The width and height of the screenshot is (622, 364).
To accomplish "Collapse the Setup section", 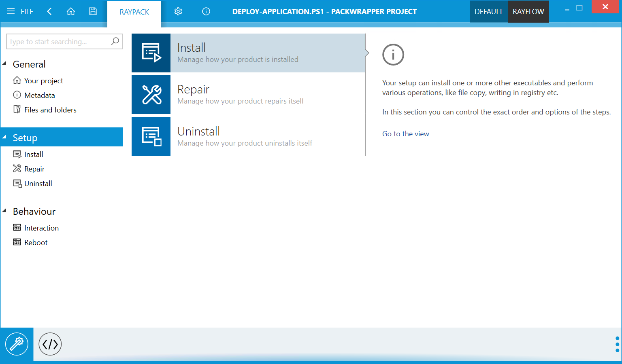I will click(x=5, y=137).
